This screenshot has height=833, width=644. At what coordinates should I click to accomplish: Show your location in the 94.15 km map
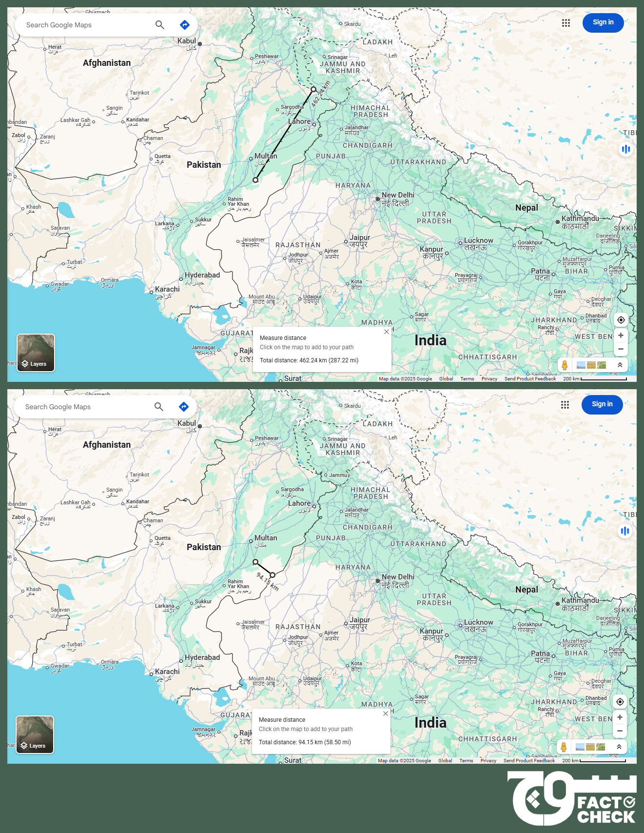pos(620,702)
